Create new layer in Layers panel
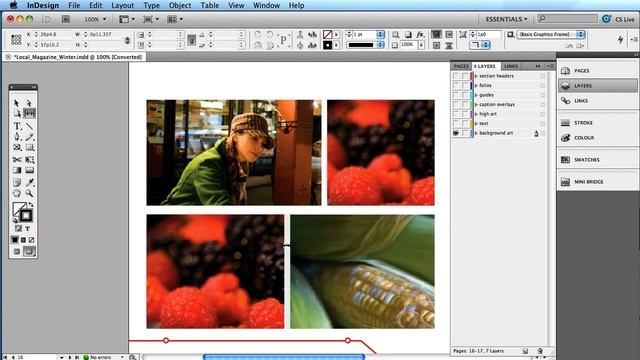640x360 pixels. click(x=525, y=351)
